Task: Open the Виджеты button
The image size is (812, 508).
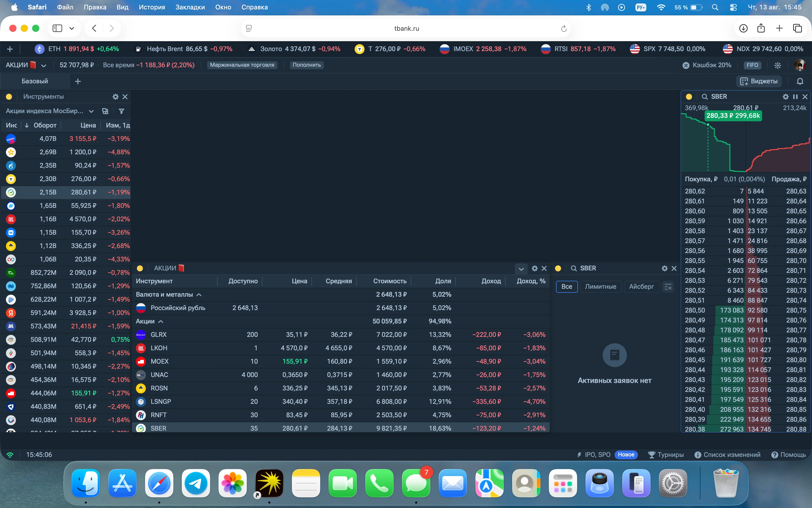Action: (x=759, y=81)
